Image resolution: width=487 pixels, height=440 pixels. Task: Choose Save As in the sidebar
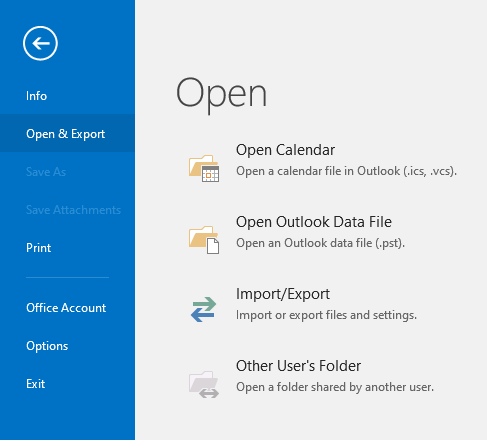click(46, 172)
